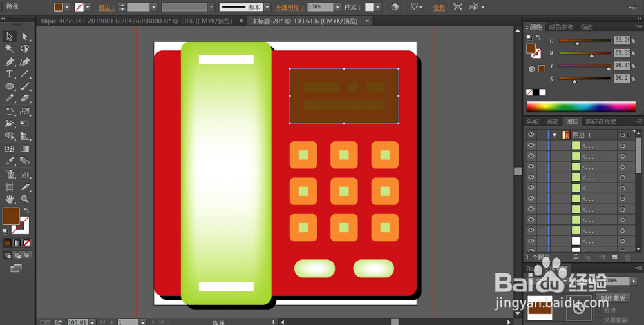The height and width of the screenshot is (325, 644).
Task: Toggle the 反相蒙版 checkbox
Action: point(598,320)
